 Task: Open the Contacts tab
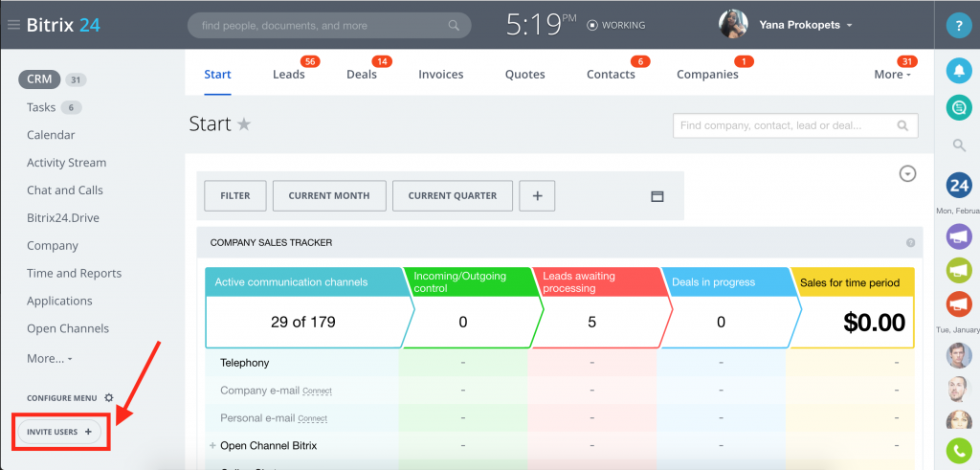coord(611,75)
